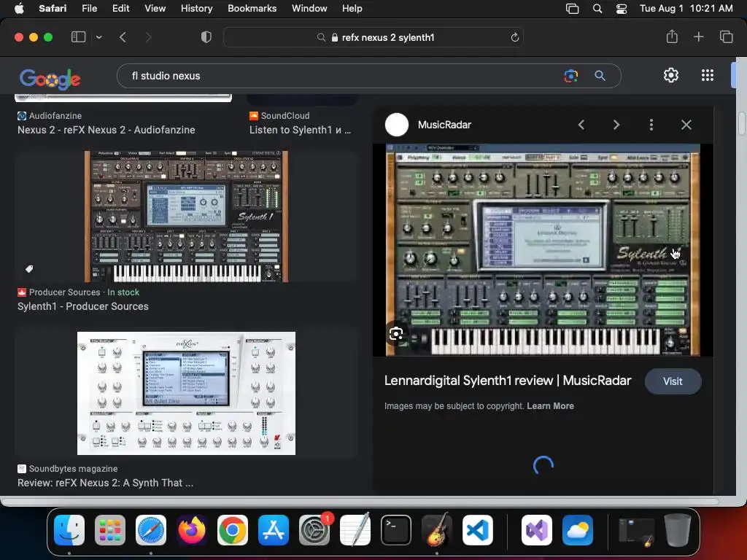Open Launchpad from the Dock

(x=110, y=530)
